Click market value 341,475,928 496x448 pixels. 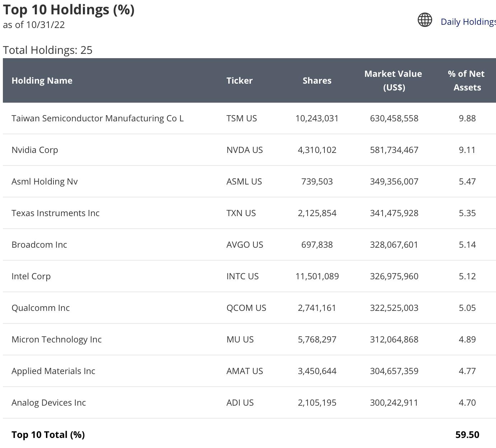[x=394, y=213]
